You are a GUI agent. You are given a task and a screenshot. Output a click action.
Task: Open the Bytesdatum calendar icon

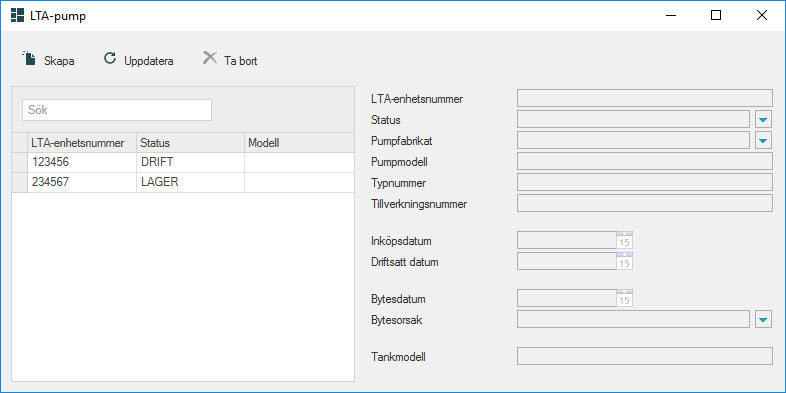click(x=625, y=298)
